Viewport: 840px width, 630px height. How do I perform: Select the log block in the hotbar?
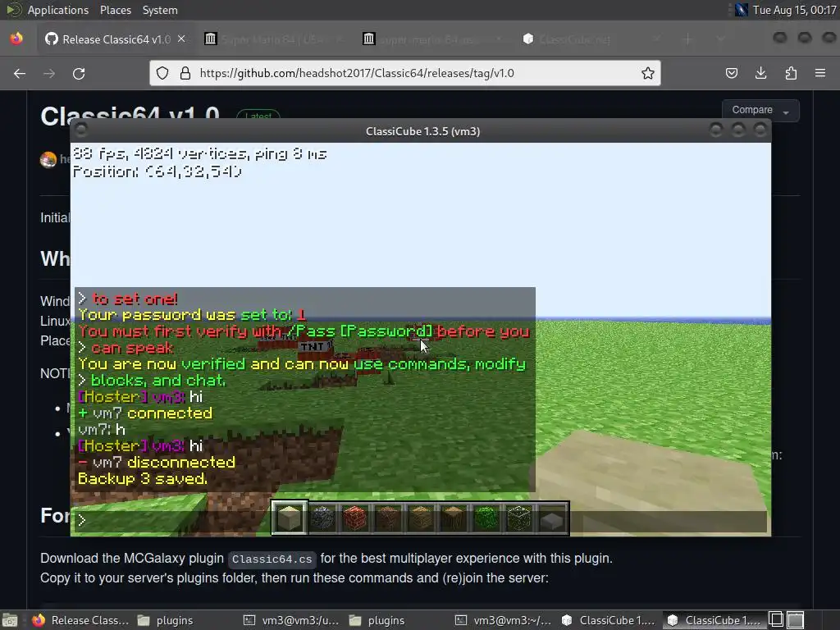(x=453, y=518)
